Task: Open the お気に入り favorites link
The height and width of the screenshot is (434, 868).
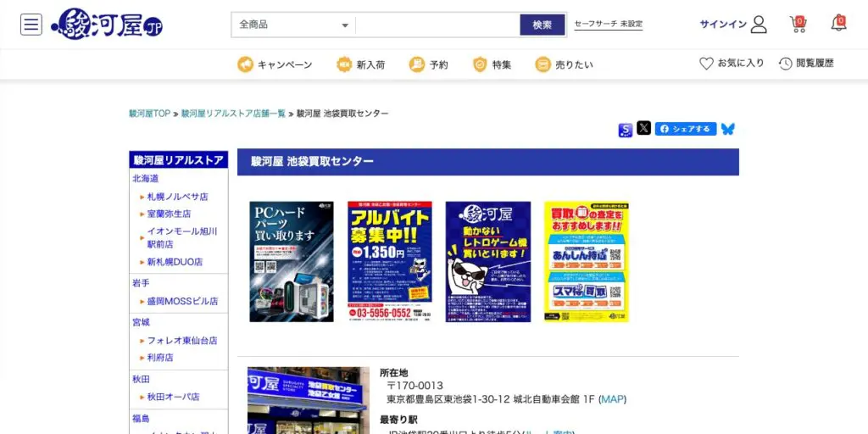Action: pos(741,63)
